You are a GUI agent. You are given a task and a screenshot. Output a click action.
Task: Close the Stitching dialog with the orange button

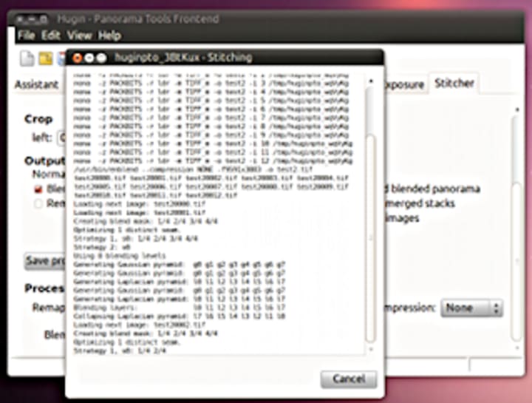click(x=78, y=58)
